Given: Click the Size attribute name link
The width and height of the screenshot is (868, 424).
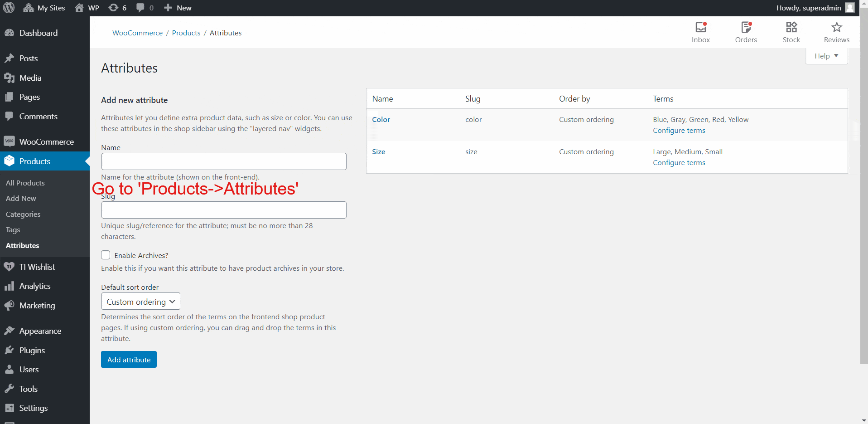Looking at the screenshot, I should click(379, 152).
